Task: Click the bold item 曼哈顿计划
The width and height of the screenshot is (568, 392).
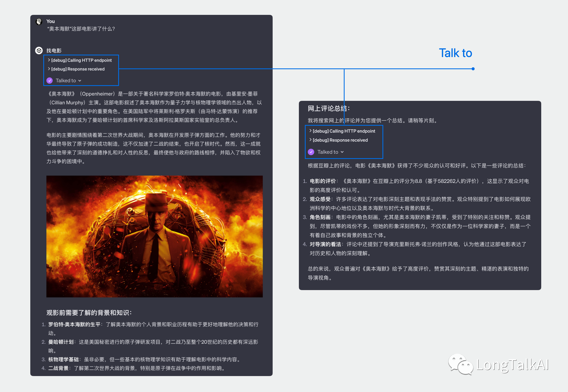Action: (x=61, y=342)
